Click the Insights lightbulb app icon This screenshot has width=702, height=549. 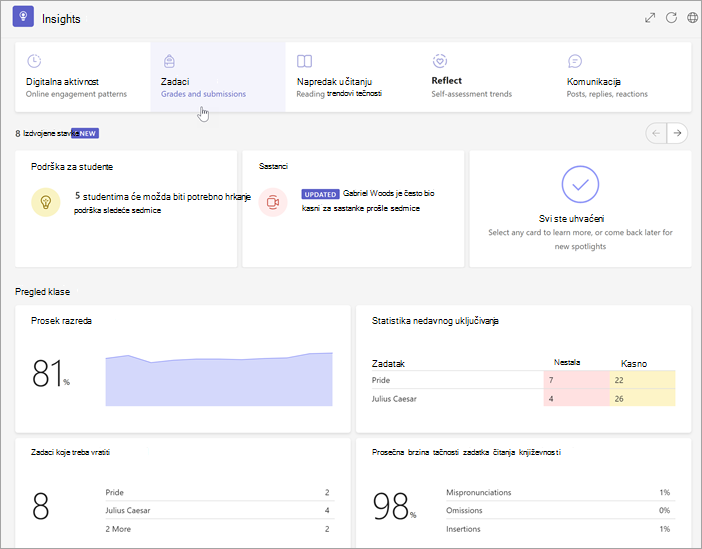click(23, 17)
